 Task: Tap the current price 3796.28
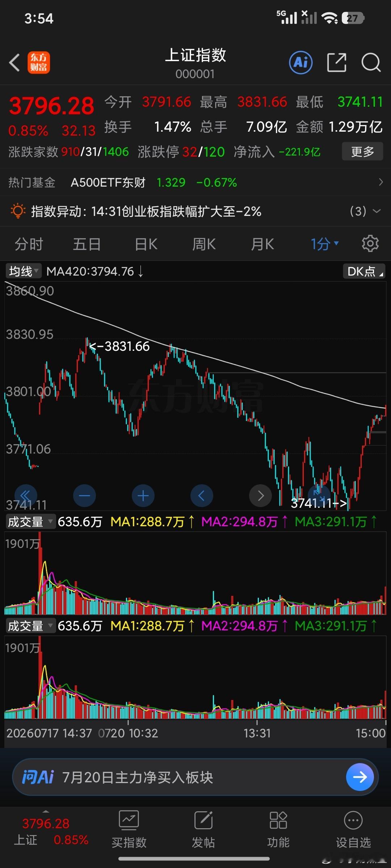[51, 106]
